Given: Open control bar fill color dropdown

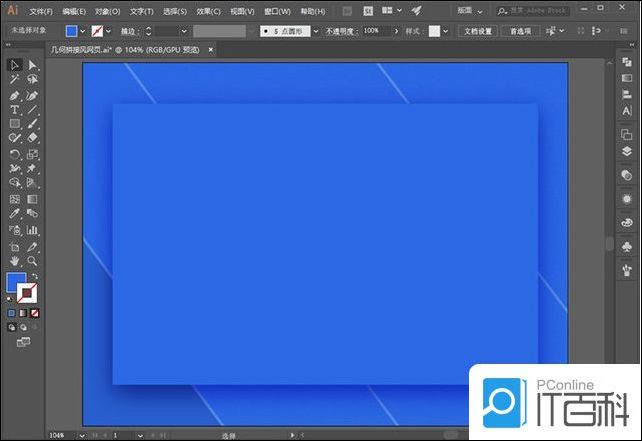Looking at the screenshot, I should 82,31.
